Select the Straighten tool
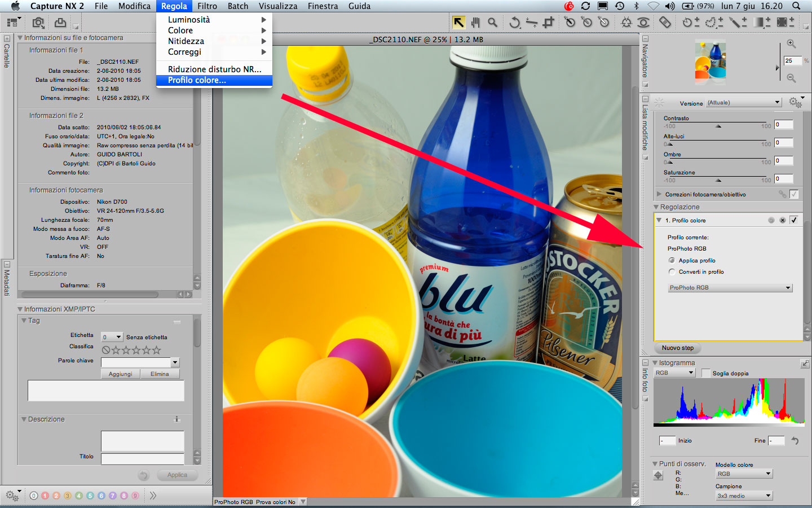812x508 pixels. (x=531, y=23)
